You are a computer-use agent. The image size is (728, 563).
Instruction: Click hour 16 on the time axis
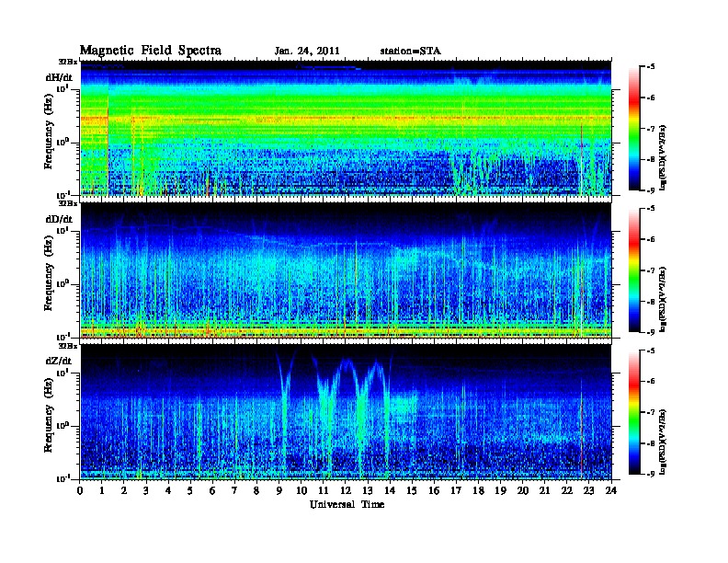click(434, 490)
